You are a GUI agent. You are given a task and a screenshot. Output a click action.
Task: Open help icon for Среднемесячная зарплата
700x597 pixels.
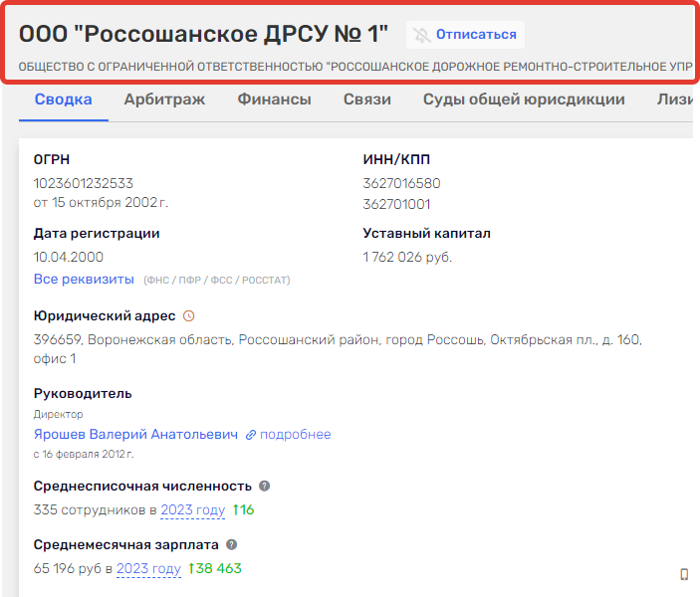pyautogui.click(x=232, y=545)
